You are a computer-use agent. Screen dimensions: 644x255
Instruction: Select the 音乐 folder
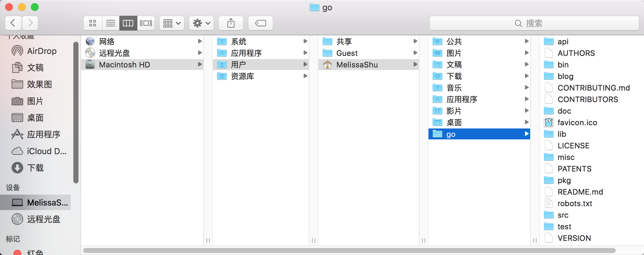pyautogui.click(x=479, y=88)
